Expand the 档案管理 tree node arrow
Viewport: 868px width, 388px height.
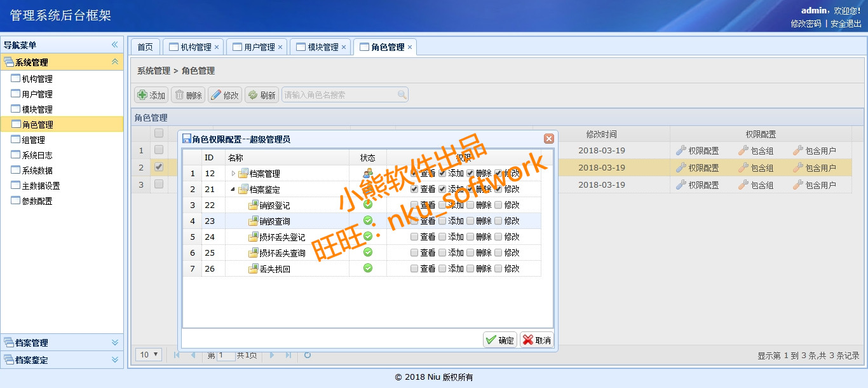(x=233, y=173)
